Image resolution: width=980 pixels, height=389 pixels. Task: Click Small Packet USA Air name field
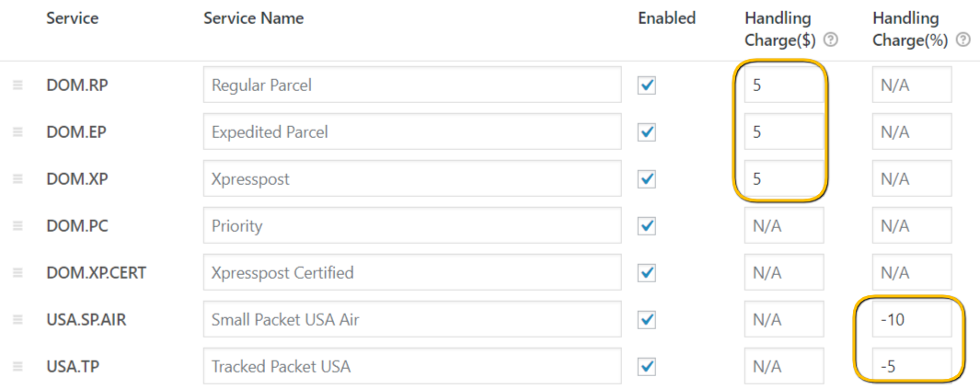coord(412,320)
